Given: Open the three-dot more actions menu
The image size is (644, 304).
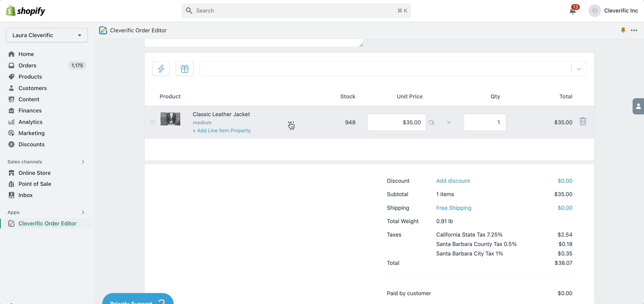Looking at the screenshot, I should pyautogui.click(x=634, y=30).
